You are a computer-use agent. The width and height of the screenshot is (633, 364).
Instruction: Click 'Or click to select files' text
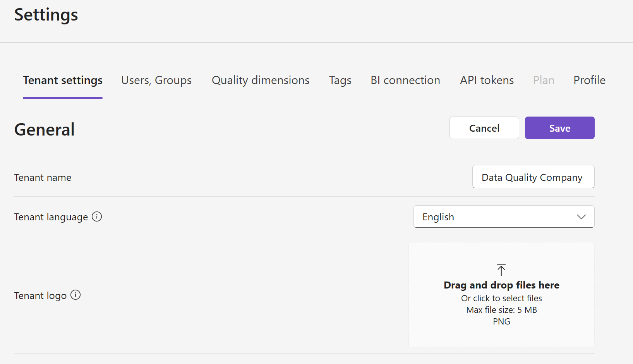(501, 298)
